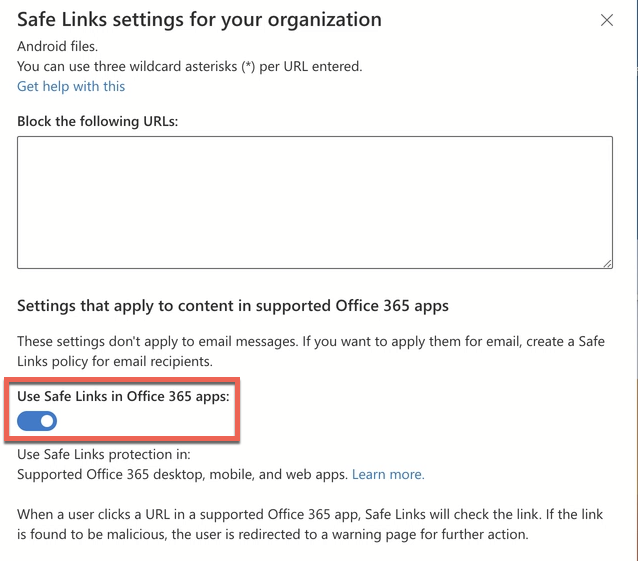This screenshot has width=638, height=561.
Task: Click the wildcard asterisks instruction text
Action: (x=190, y=66)
